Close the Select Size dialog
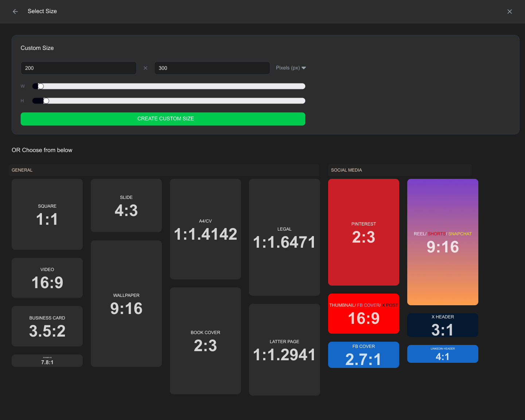 point(509,12)
